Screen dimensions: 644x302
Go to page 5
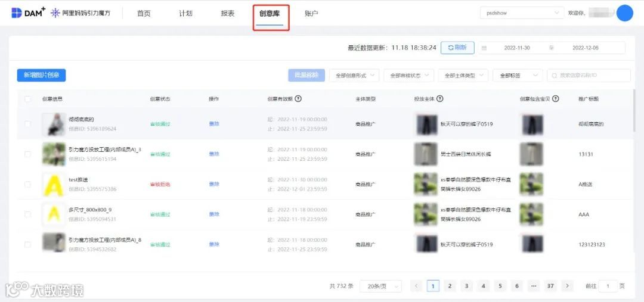point(500,286)
